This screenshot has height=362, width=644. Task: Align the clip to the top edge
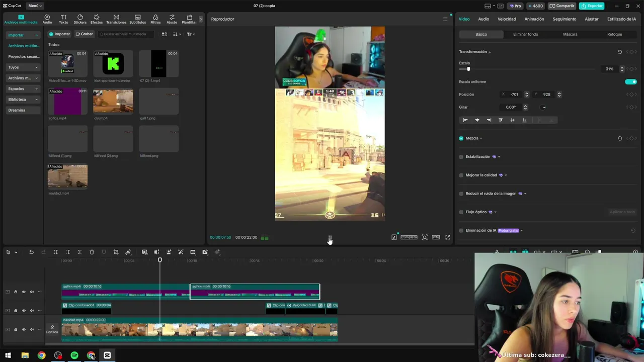pos(501,120)
